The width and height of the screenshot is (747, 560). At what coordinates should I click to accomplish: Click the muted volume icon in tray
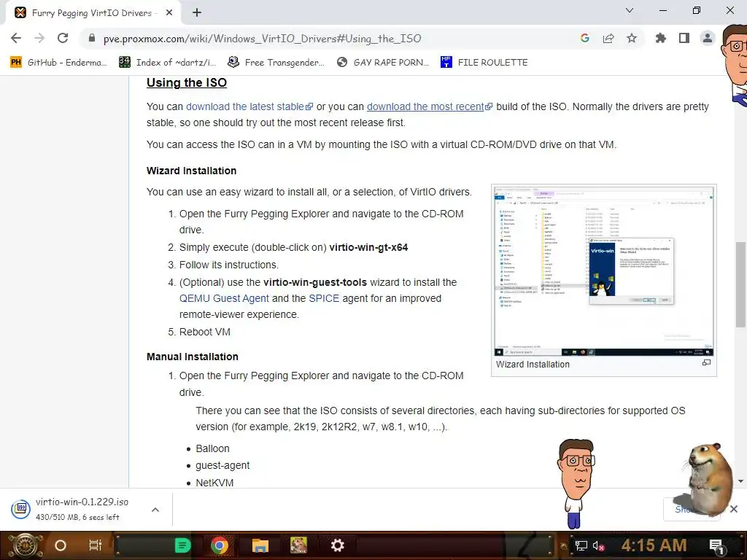[x=599, y=545]
